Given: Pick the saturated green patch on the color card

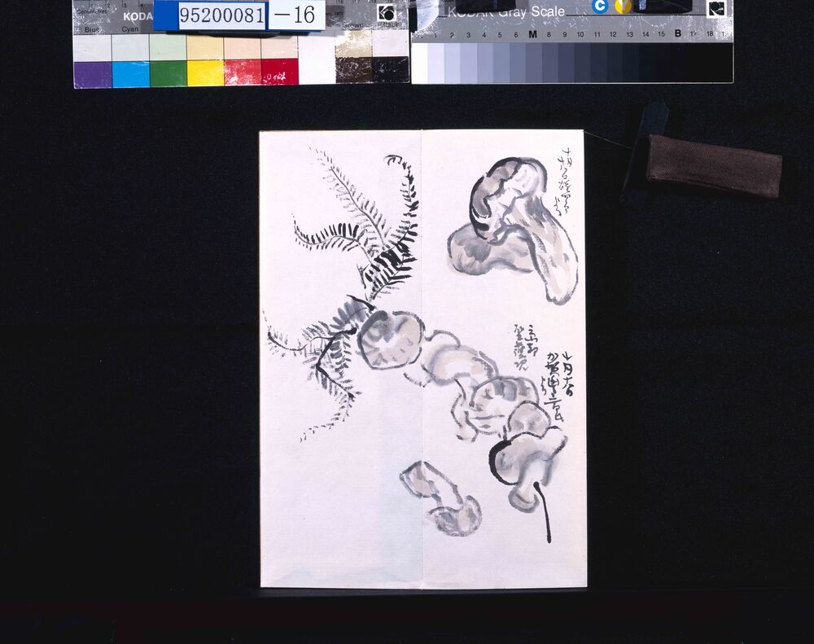Looking at the screenshot, I should [168, 73].
